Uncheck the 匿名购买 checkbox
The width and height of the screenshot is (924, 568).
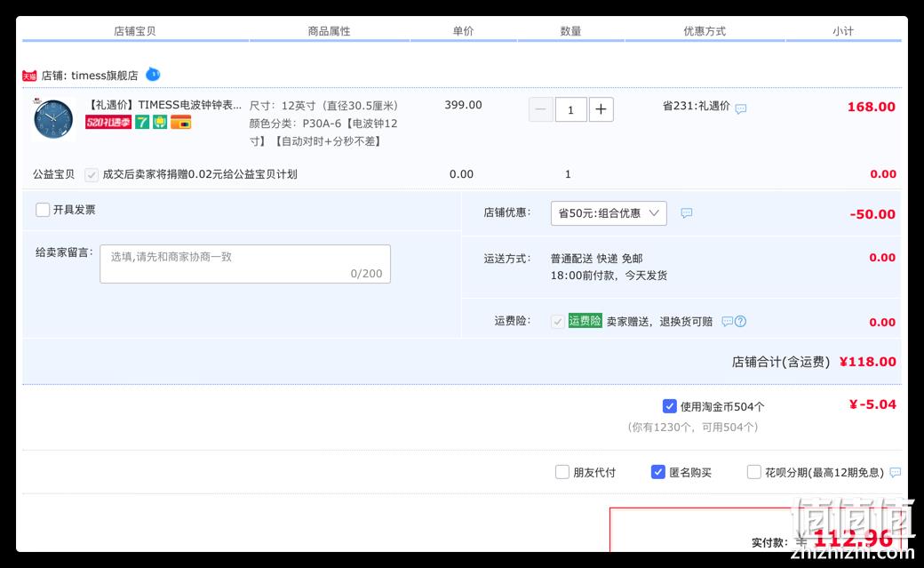(658, 472)
